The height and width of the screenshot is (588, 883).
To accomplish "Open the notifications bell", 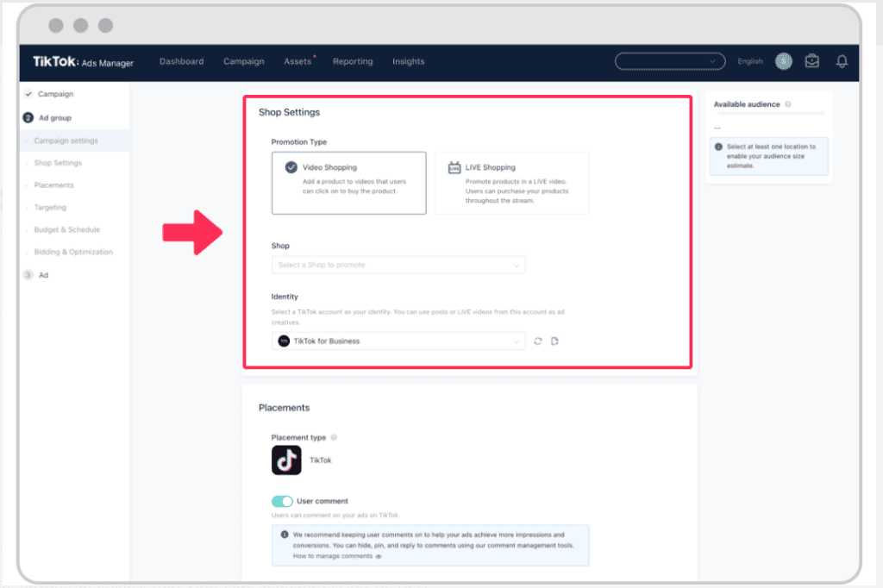I will pyautogui.click(x=842, y=61).
